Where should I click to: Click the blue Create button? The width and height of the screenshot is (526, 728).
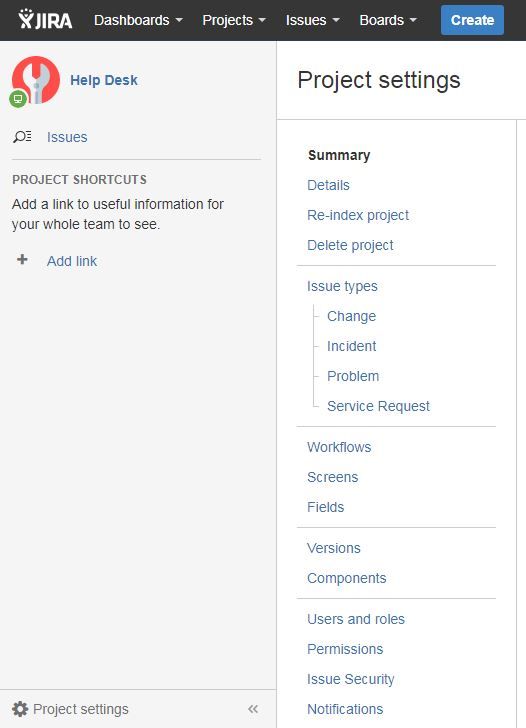472,20
